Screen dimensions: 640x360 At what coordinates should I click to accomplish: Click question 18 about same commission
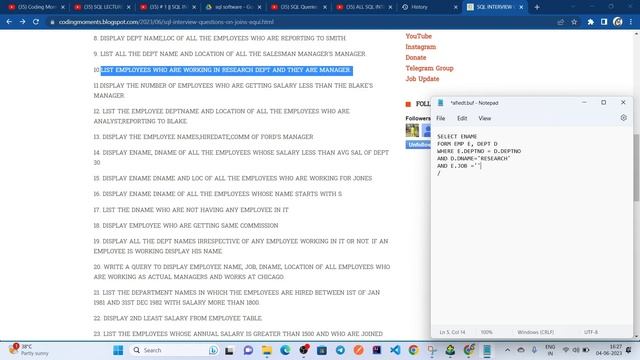click(x=186, y=226)
